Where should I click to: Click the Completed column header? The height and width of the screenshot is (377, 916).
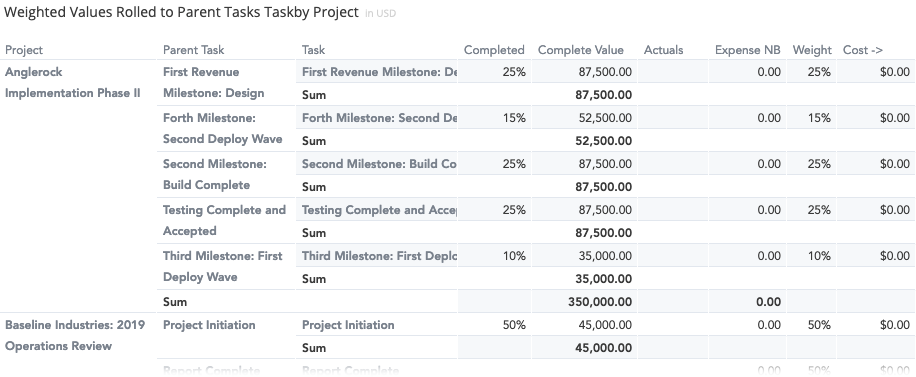pos(494,50)
